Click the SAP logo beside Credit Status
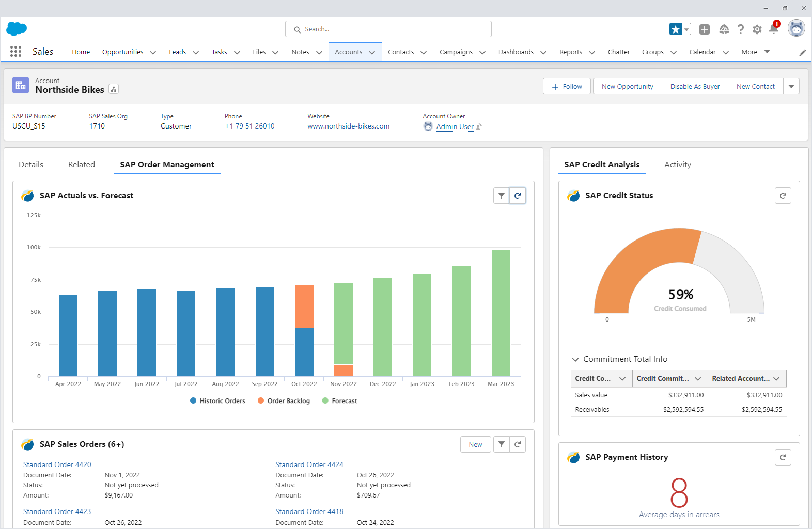Viewport: 812px width, 529px height. tap(573, 196)
